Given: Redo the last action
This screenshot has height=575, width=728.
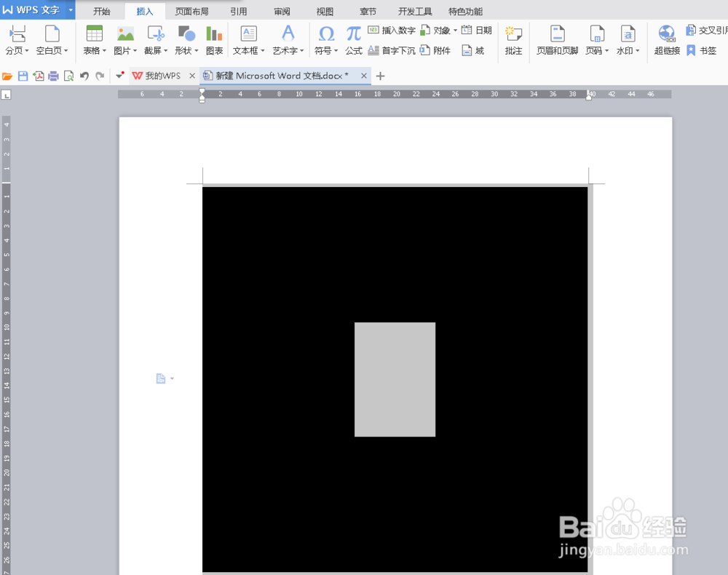Looking at the screenshot, I should click(100, 76).
